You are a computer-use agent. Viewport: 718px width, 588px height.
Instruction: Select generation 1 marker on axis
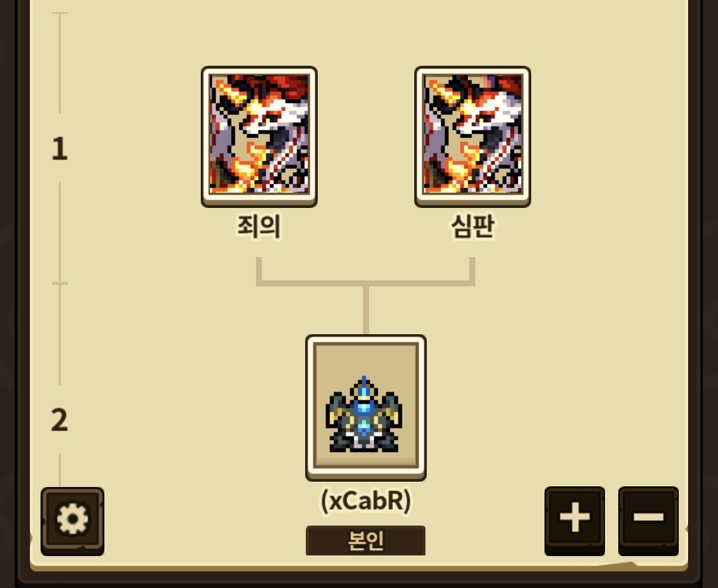coord(60,149)
